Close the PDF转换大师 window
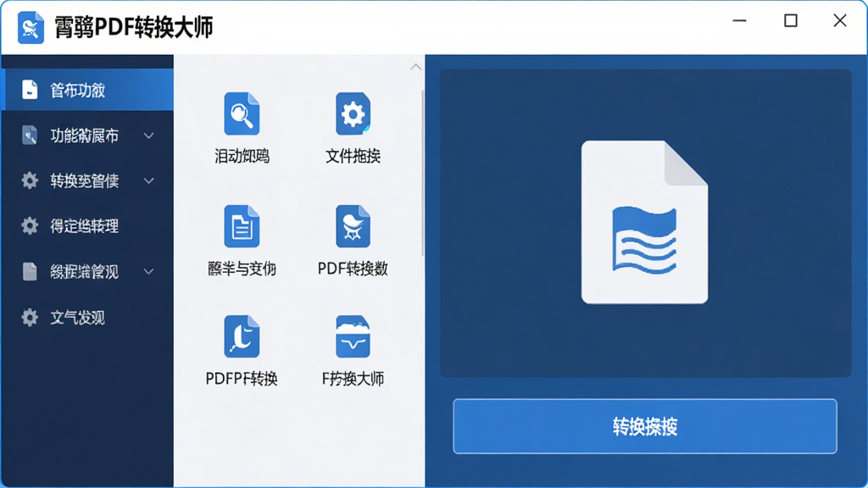Viewport: 868px width, 488px height. coord(840,21)
